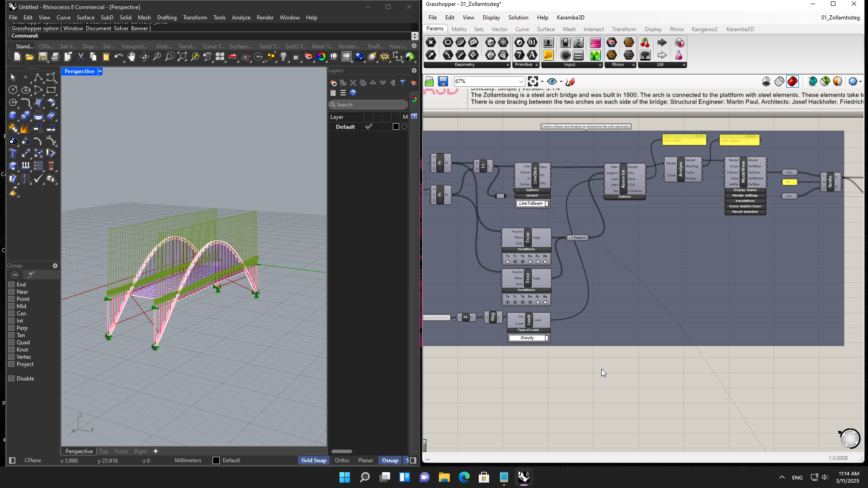
Task: Click the Zoom Extents icon in Grasshopper
Action: (x=533, y=81)
